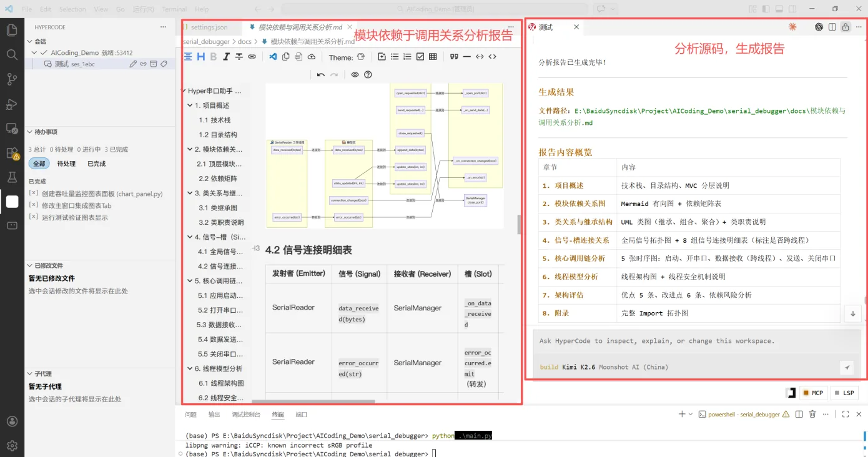Archive the 测试 session

point(153,64)
